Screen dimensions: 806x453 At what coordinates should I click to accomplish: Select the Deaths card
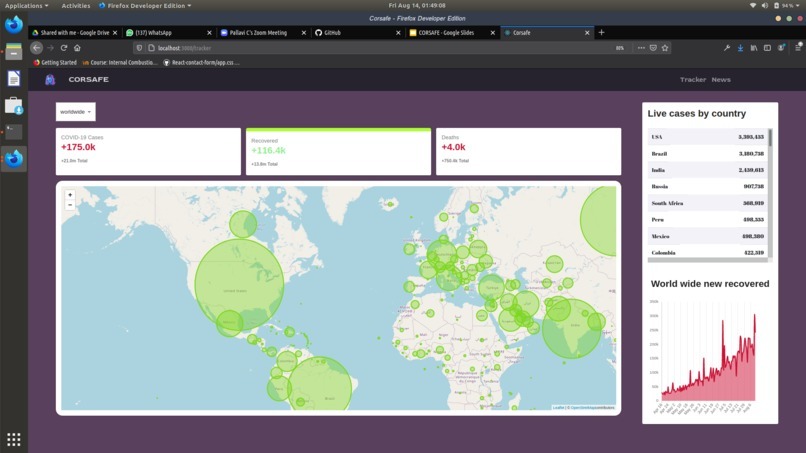click(x=528, y=152)
